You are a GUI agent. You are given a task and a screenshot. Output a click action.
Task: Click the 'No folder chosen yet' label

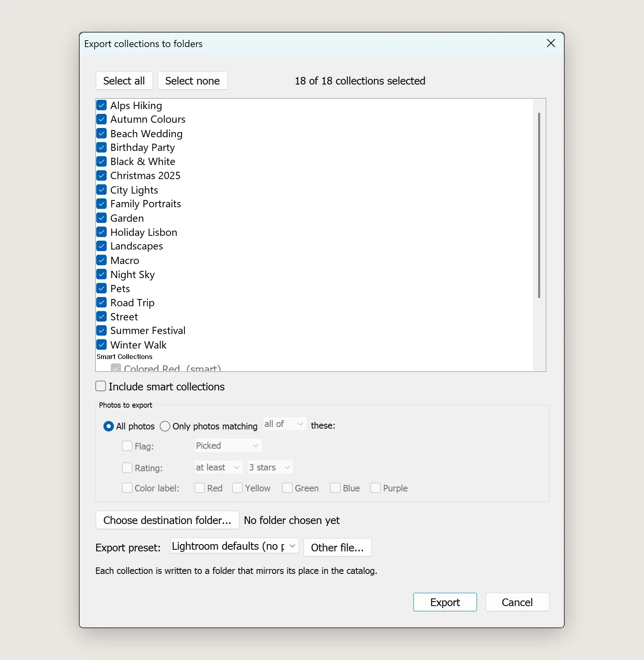tap(292, 520)
